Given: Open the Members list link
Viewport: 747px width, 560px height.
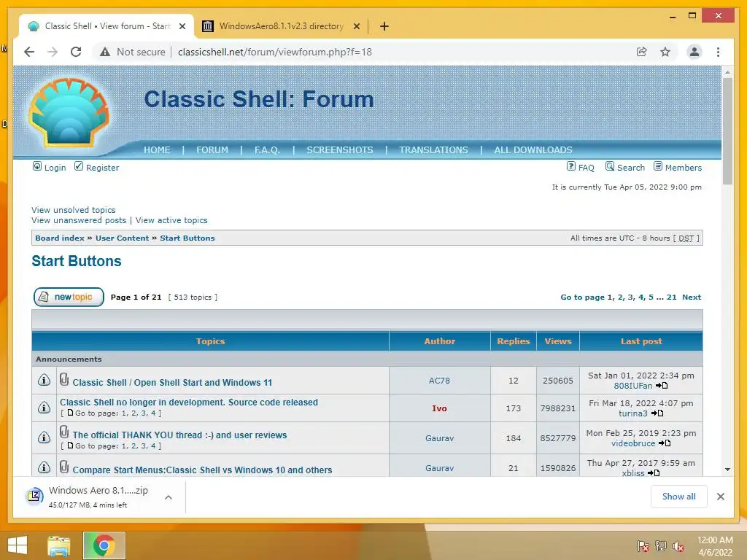Looking at the screenshot, I should tap(678, 167).
